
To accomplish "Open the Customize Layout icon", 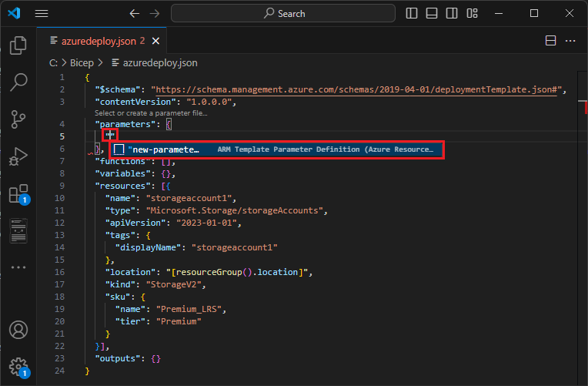I will pos(472,14).
